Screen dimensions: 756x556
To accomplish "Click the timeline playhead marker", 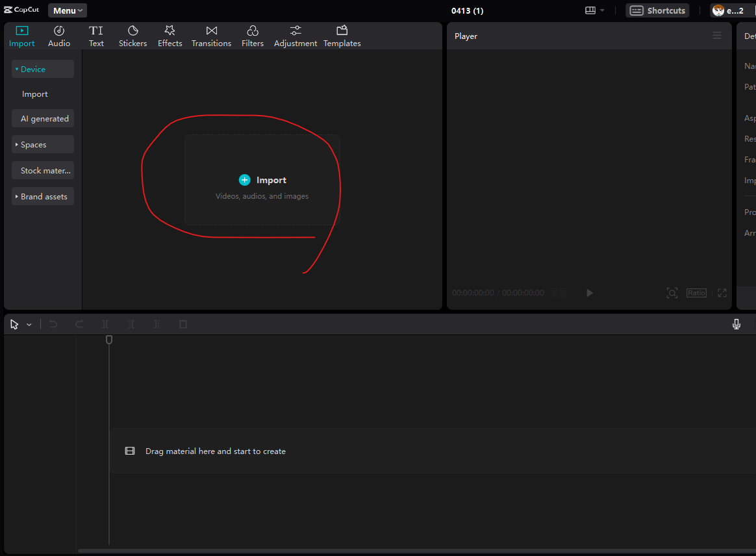I will [x=109, y=340].
